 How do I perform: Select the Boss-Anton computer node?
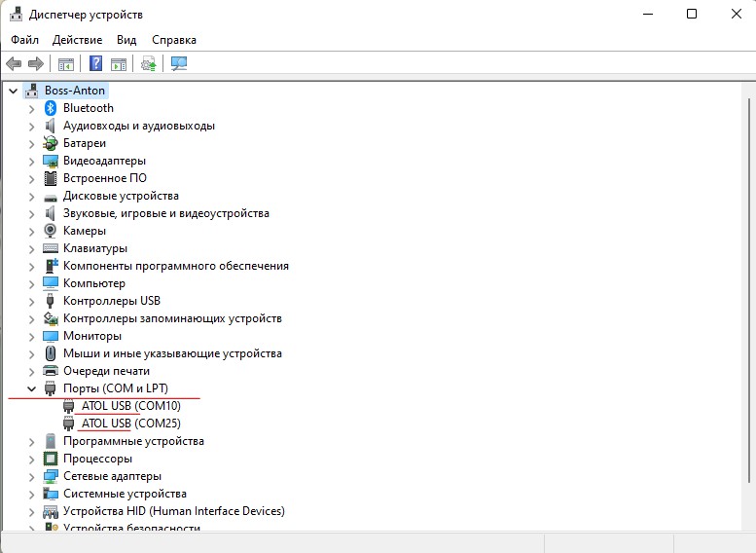click(75, 91)
